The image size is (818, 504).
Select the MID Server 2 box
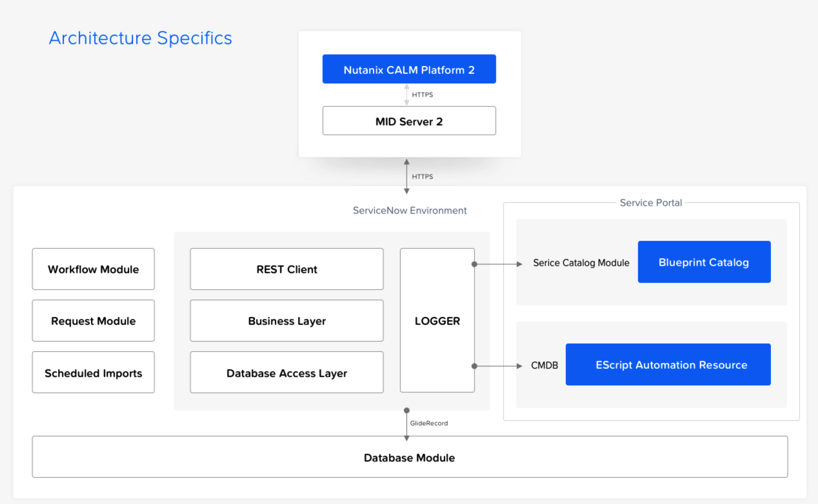(409, 121)
